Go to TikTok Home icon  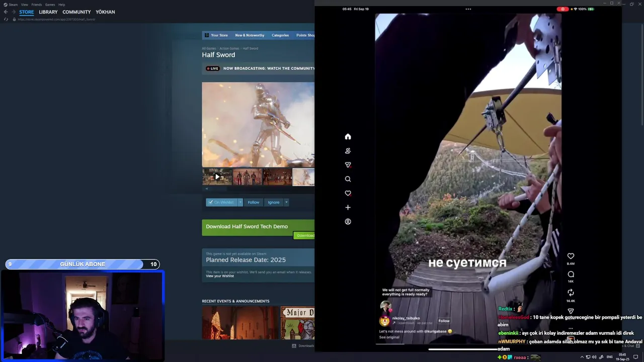click(348, 137)
